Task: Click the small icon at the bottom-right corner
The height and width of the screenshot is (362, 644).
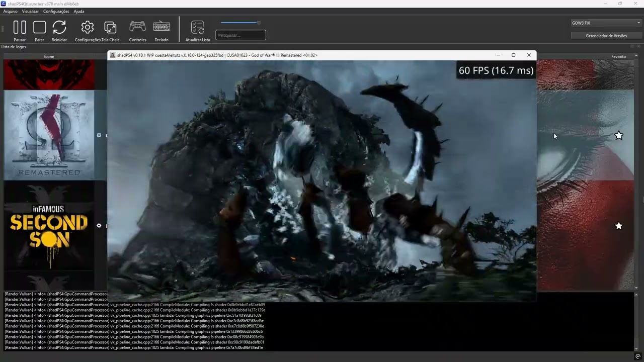Action: click(x=637, y=356)
